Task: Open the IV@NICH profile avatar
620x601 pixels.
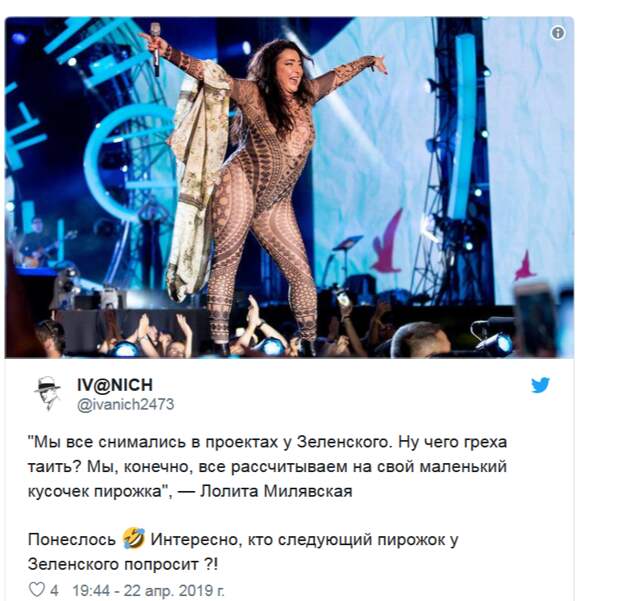Action: tap(47, 393)
